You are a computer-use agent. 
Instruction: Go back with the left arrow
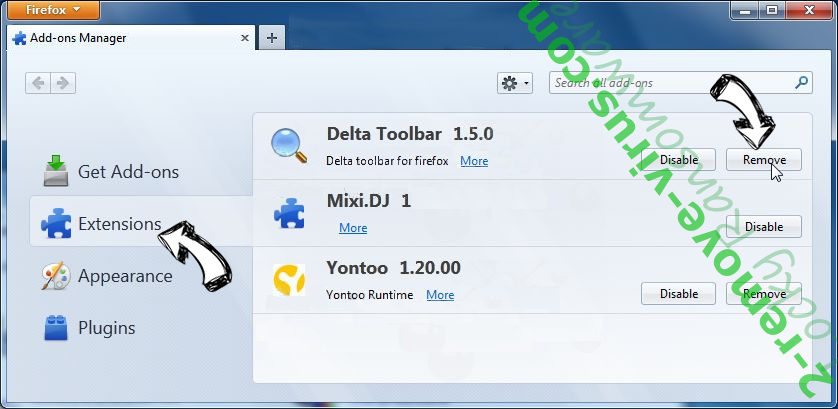pos(38,83)
